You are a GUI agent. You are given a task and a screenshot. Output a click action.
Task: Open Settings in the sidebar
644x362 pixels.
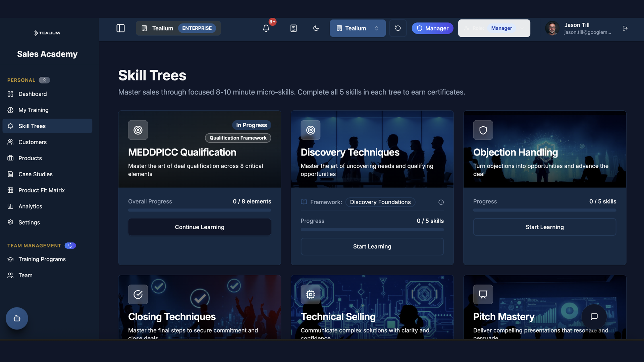[x=47, y=223]
